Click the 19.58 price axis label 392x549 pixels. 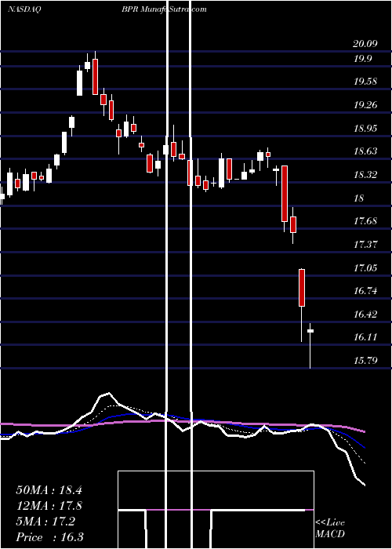(365, 82)
